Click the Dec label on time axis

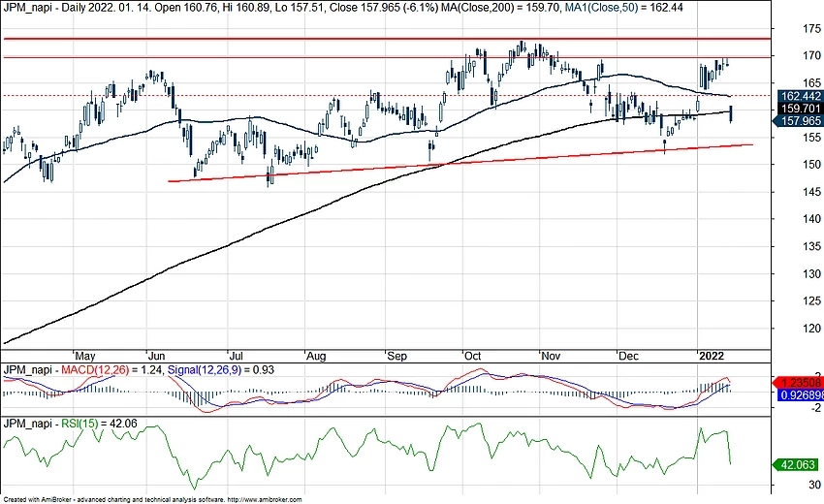[628, 356]
